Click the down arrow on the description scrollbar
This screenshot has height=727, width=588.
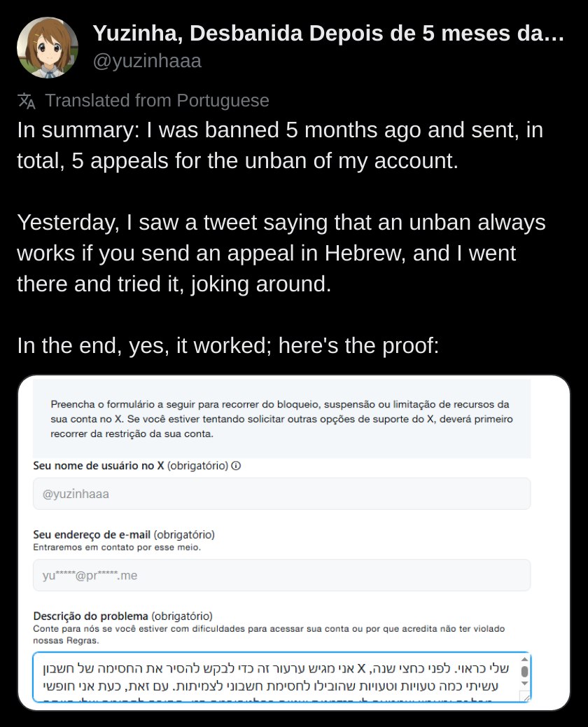coord(524,684)
